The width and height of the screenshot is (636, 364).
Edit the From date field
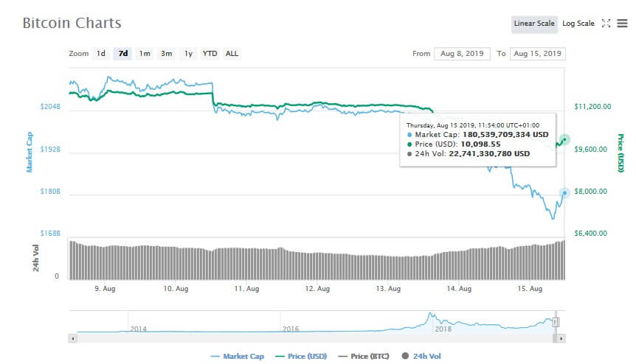(462, 54)
